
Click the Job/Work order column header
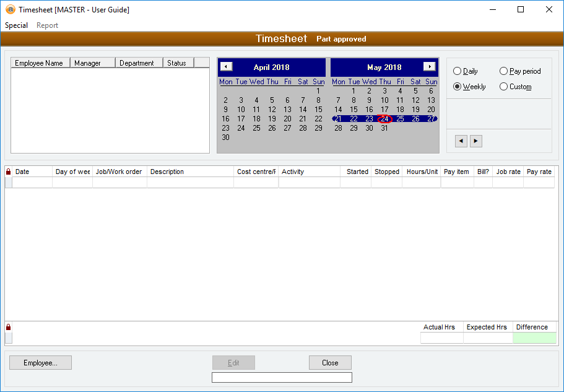point(119,172)
